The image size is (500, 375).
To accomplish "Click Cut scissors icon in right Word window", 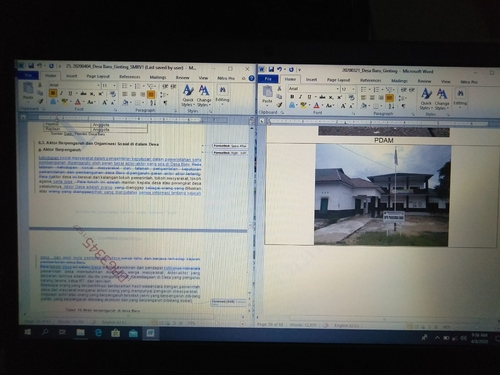I will (279, 89).
